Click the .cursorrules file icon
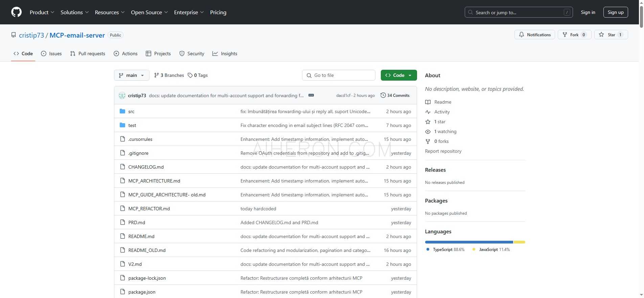 tap(122, 139)
